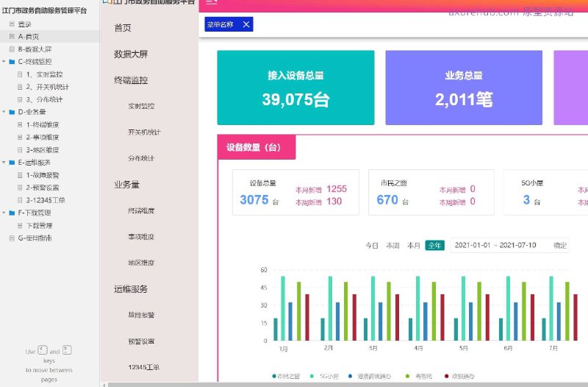Toggle 市民之窗 legend series in chart
588x387 pixels.
click(x=286, y=376)
